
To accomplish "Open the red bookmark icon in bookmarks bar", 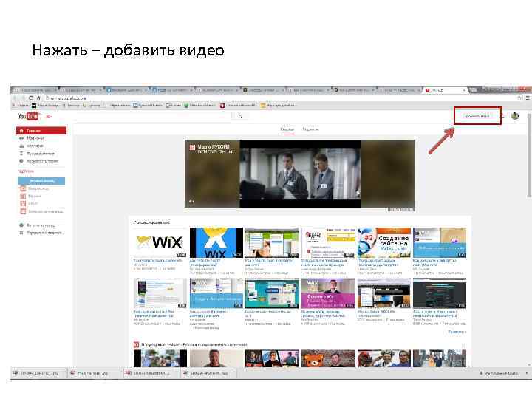I will pos(222,106).
